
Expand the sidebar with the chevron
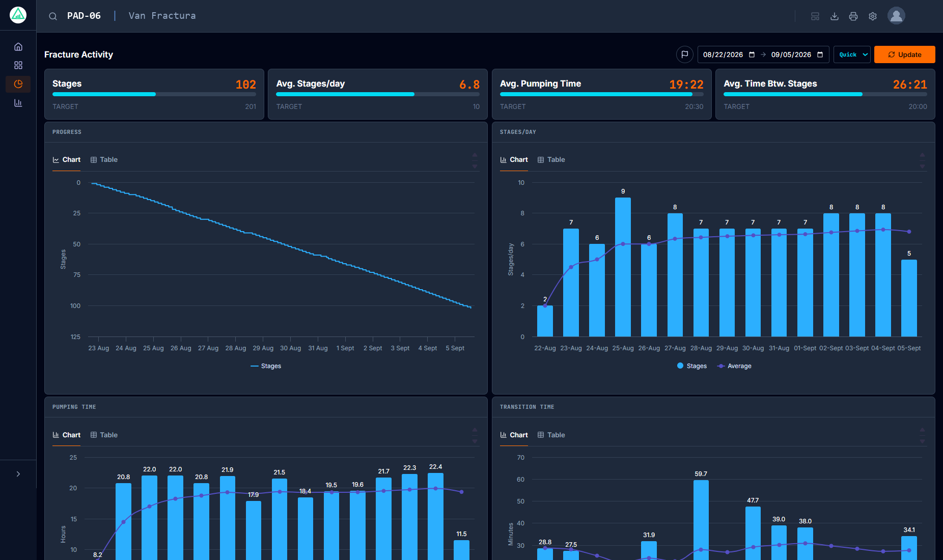tap(18, 474)
